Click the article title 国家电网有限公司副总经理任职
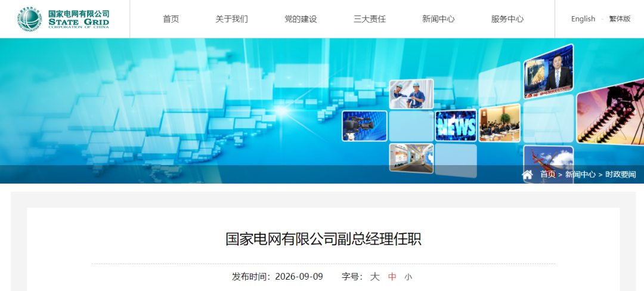 click(x=323, y=239)
